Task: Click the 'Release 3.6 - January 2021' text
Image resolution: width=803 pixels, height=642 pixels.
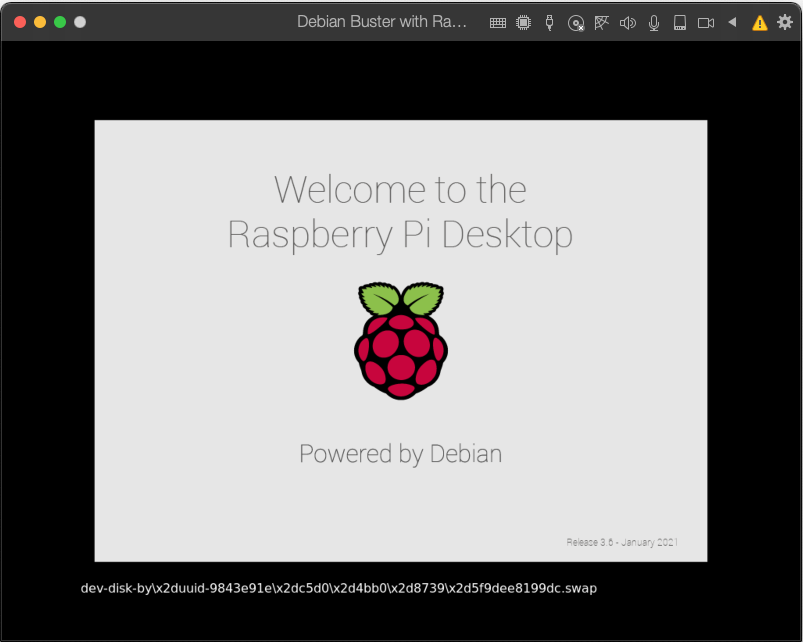Action: (622, 542)
